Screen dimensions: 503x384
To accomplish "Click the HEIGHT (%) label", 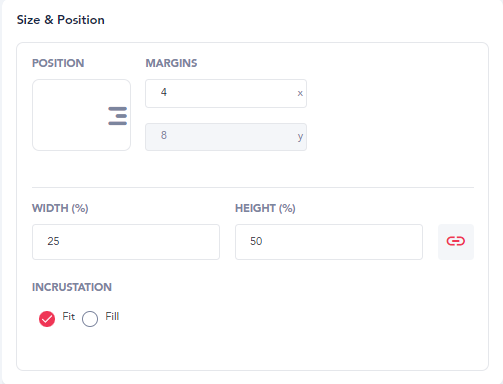I will 265,208.
